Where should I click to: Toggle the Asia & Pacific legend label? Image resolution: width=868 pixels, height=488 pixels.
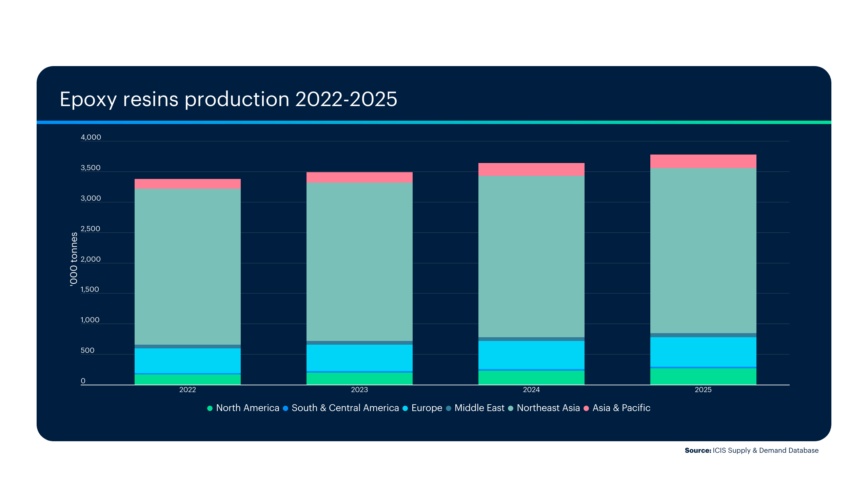621,408
